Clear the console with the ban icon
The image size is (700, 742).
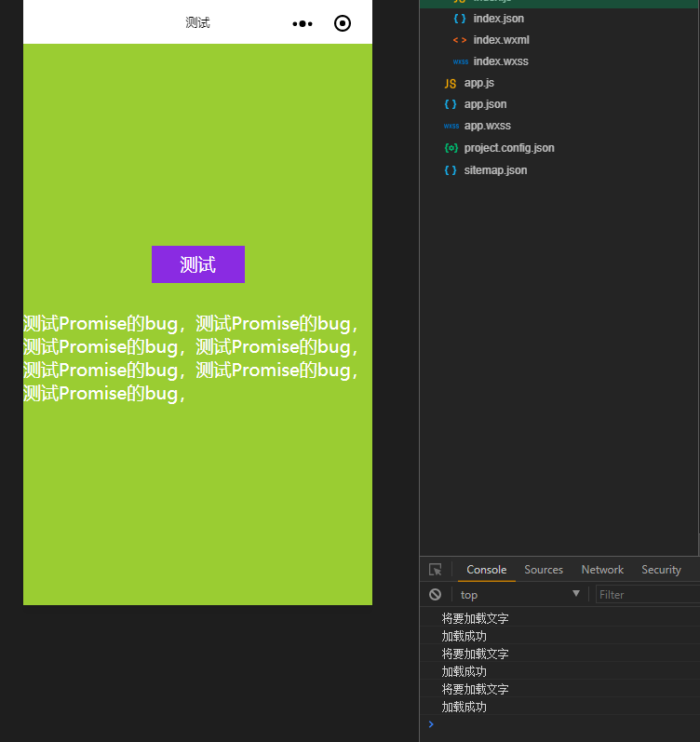click(435, 594)
